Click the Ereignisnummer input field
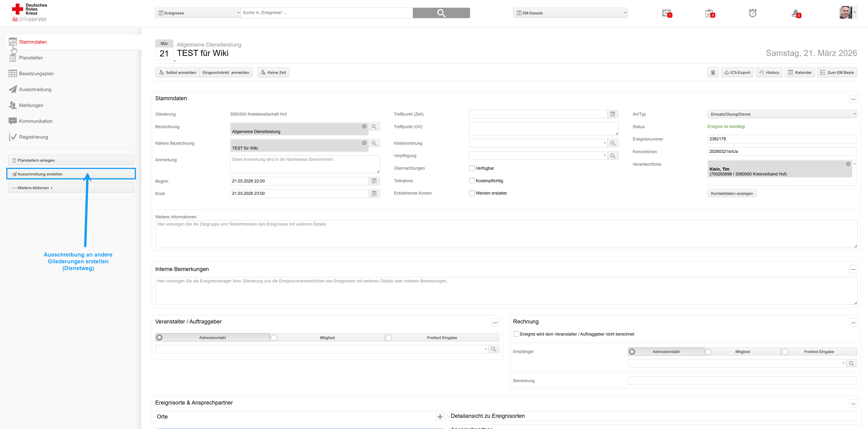 (782, 139)
